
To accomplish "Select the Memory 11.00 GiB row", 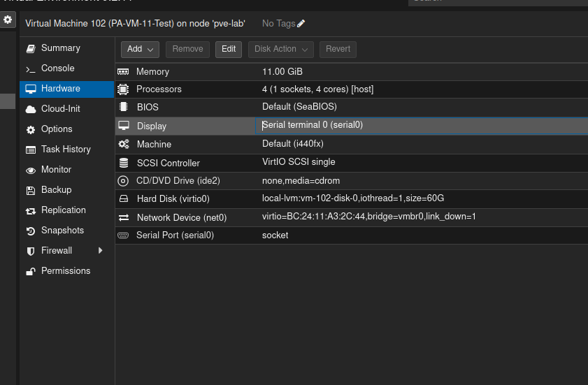I will [x=352, y=71].
